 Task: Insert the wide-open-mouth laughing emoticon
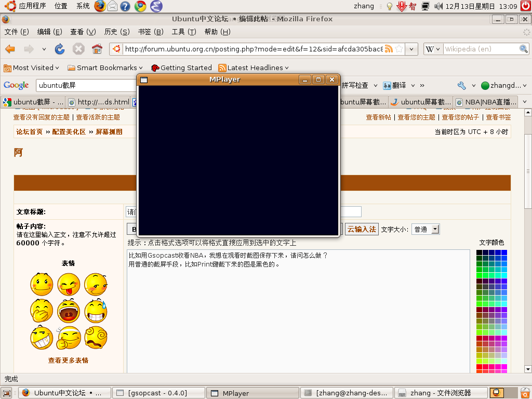click(69, 311)
